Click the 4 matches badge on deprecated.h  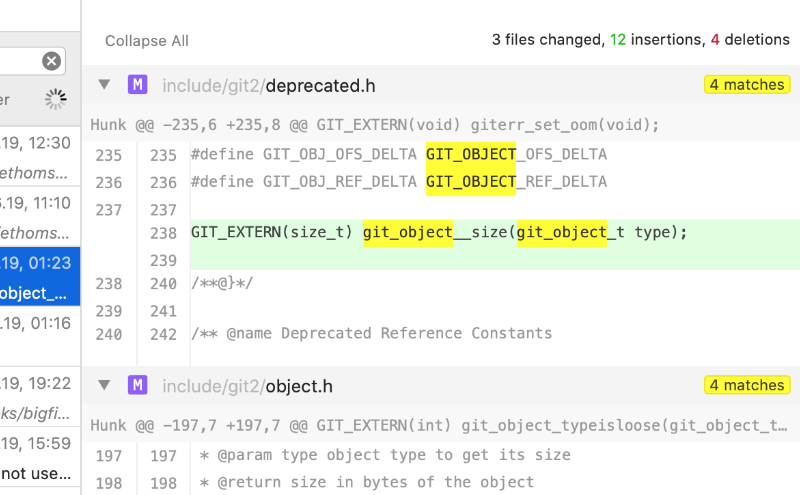pos(747,85)
